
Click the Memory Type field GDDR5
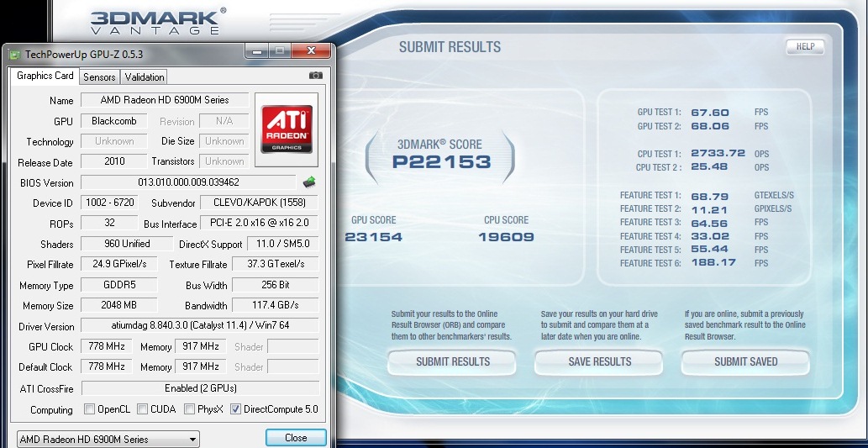click(x=119, y=285)
